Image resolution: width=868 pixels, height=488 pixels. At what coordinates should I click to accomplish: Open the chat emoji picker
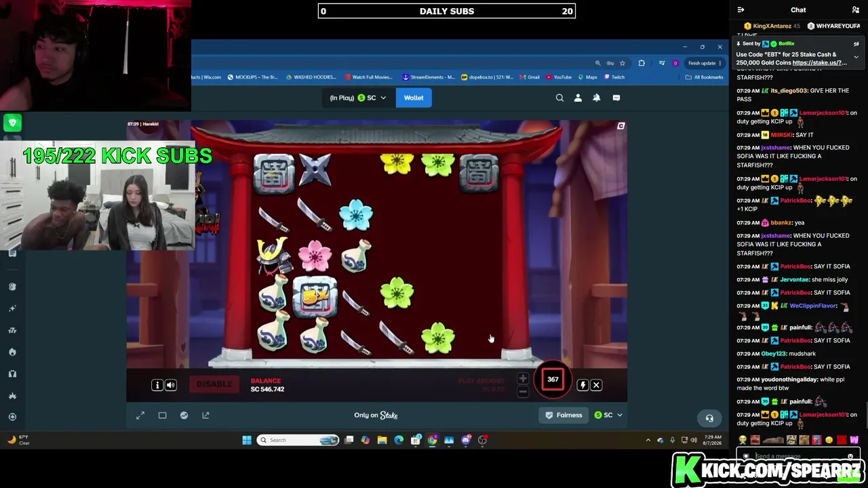tap(850, 457)
